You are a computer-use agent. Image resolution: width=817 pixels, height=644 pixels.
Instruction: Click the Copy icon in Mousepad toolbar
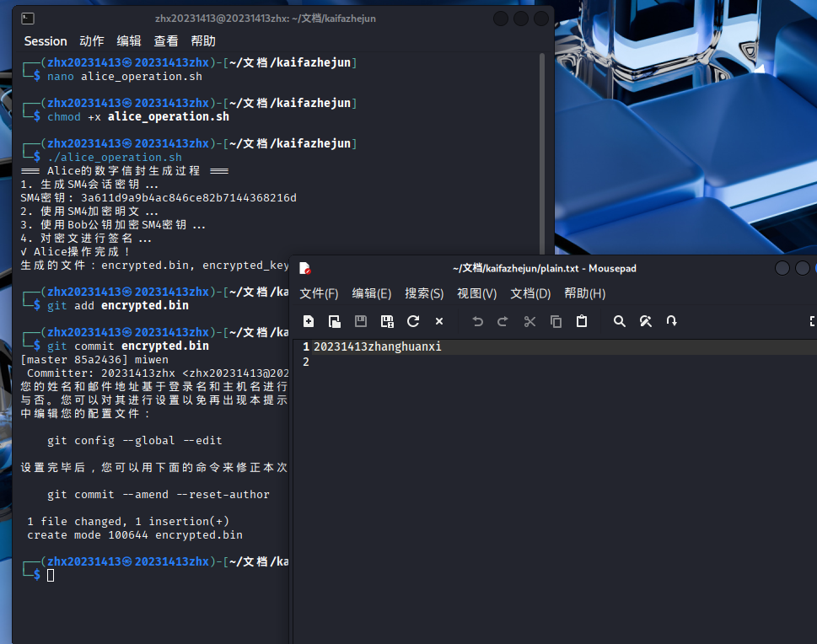556,321
